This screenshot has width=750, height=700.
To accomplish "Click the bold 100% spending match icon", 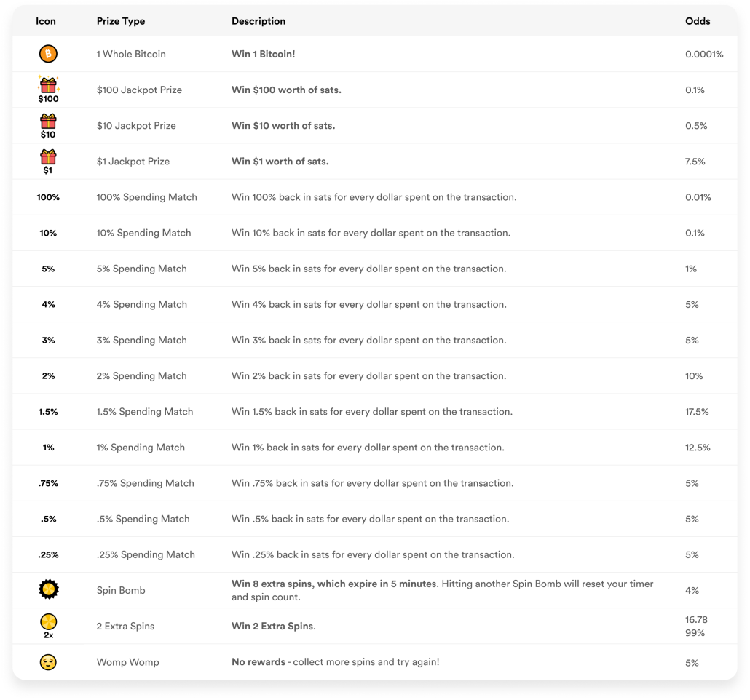I will click(x=48, y=197).
